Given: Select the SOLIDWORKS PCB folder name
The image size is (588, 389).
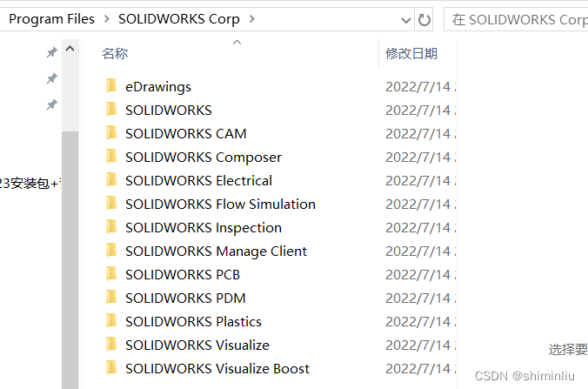Looking at the screenshot, I should tap(183, 275).
